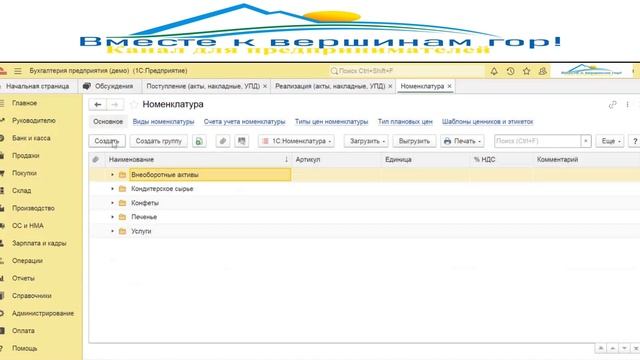Switch to Начальная страница tab
The image size is (640, 360).
point(38,86)
